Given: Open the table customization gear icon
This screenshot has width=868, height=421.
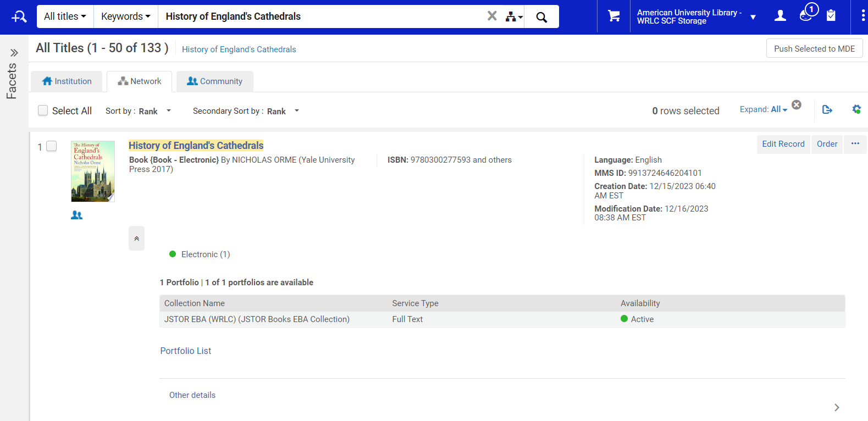Looking at the screenshot, I should click(856, 109).
